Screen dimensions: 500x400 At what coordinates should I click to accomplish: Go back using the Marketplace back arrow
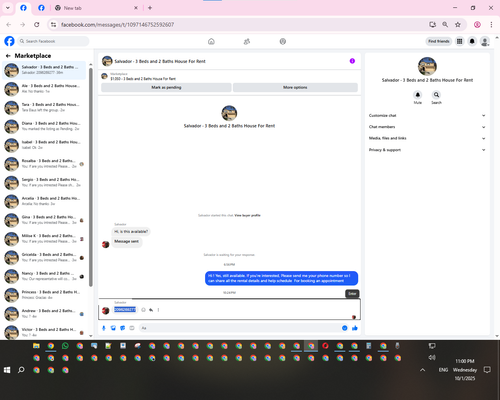tap(8, 56)
